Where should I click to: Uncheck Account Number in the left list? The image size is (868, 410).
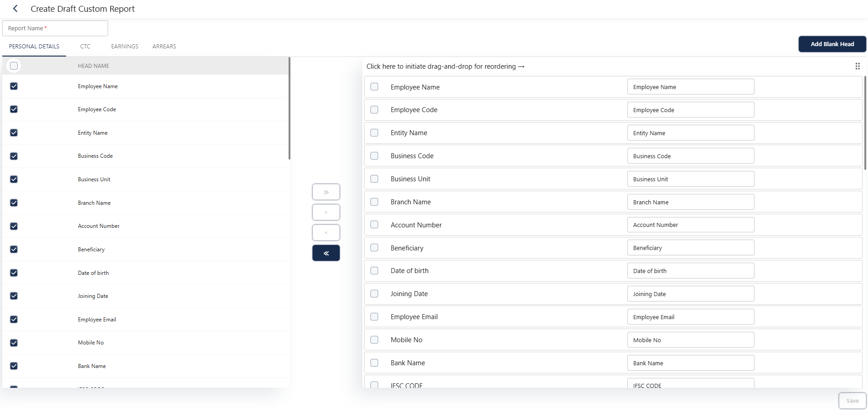pos(14,226)
